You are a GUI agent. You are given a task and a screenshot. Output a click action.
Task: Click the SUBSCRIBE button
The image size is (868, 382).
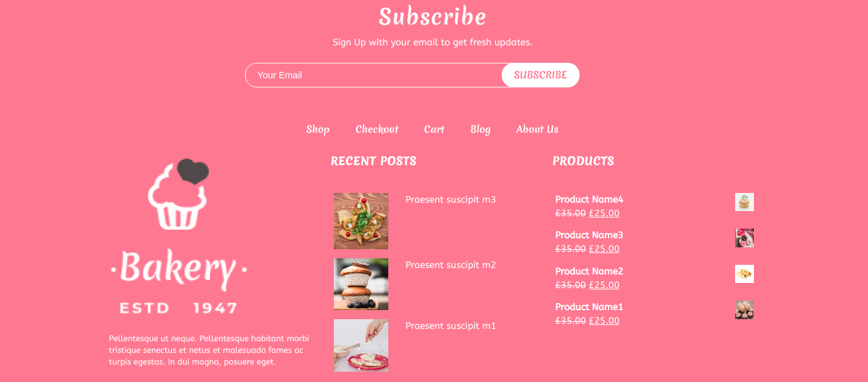point(541,75)
